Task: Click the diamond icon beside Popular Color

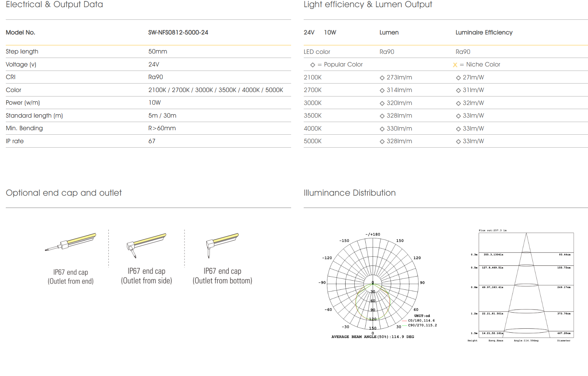Action: [313, 65]
